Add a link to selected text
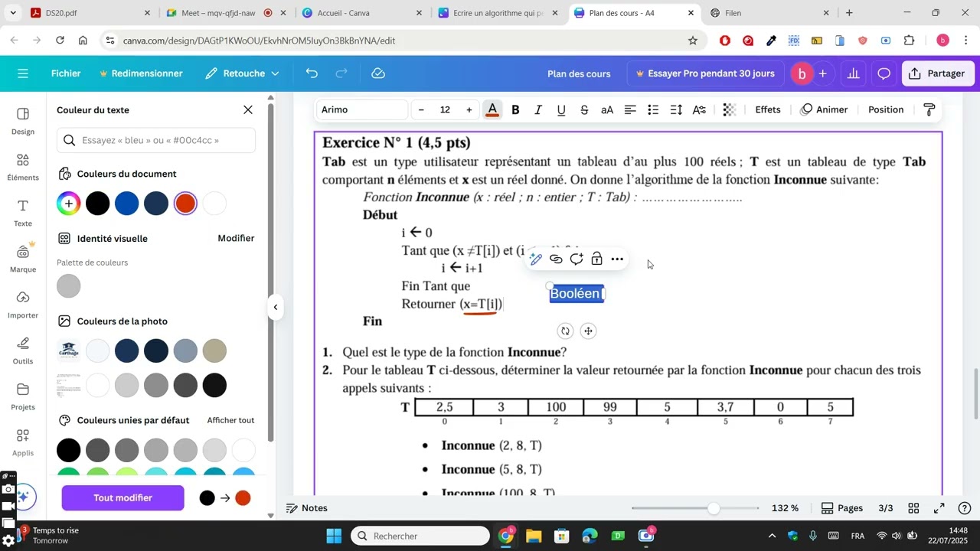 557,259
